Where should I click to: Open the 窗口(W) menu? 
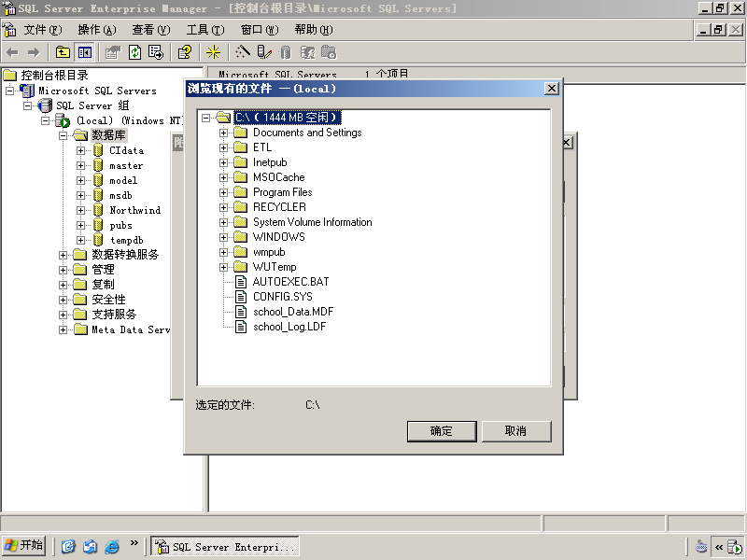pos(260,30)
